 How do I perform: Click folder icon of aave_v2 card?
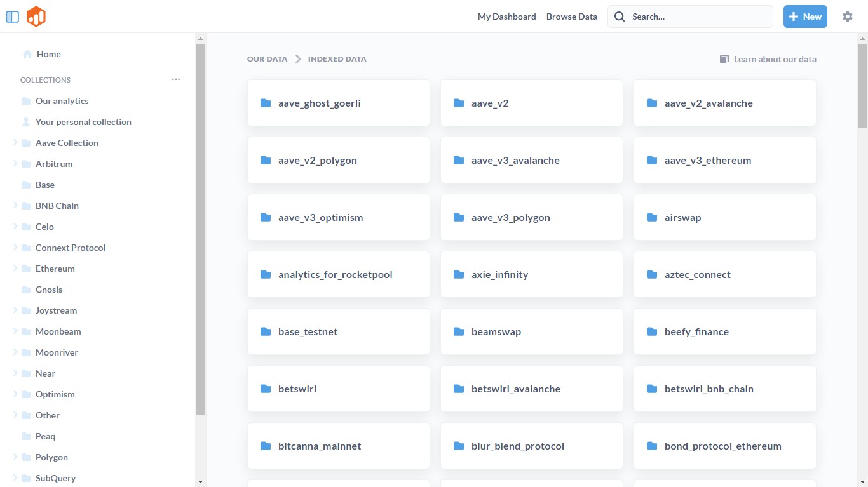459,103
